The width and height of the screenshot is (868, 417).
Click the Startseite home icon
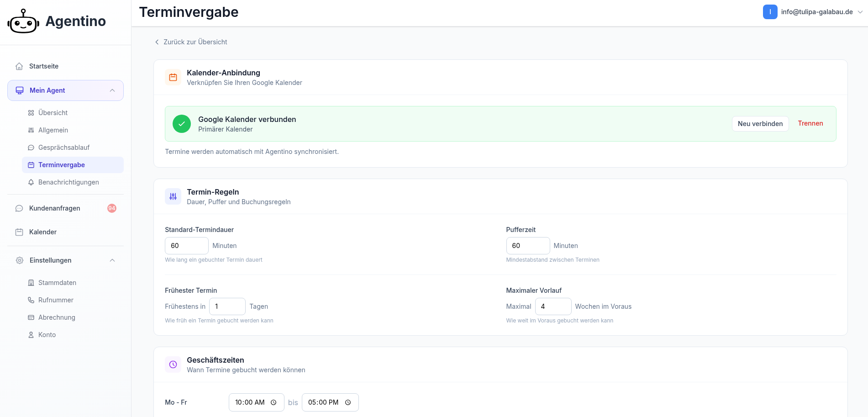click(x=19, y=66)
